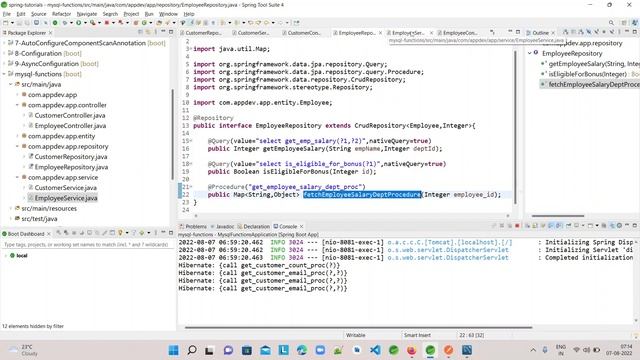Collapse the com.appdev.app.service package

tap(18, 177)
